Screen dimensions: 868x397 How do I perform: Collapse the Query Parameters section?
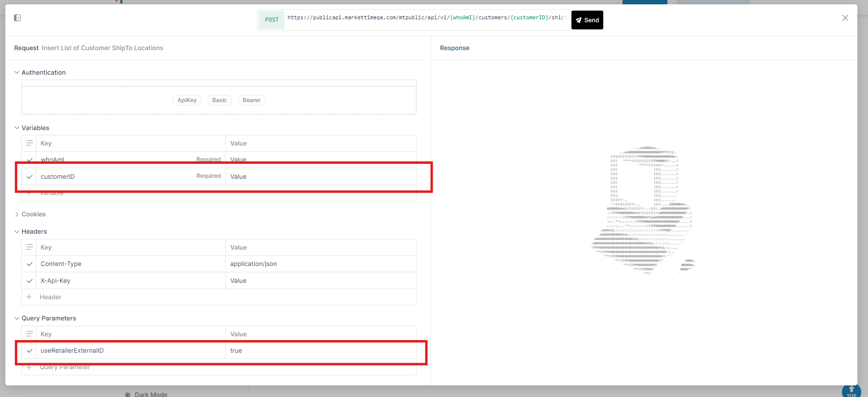click(x=17, y=318)
